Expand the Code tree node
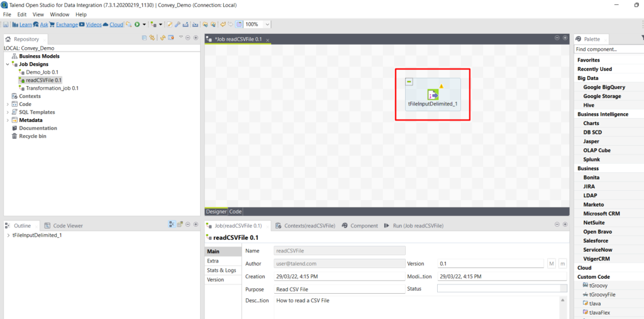This screenshot has height=319, width=644. click(8, 104)
